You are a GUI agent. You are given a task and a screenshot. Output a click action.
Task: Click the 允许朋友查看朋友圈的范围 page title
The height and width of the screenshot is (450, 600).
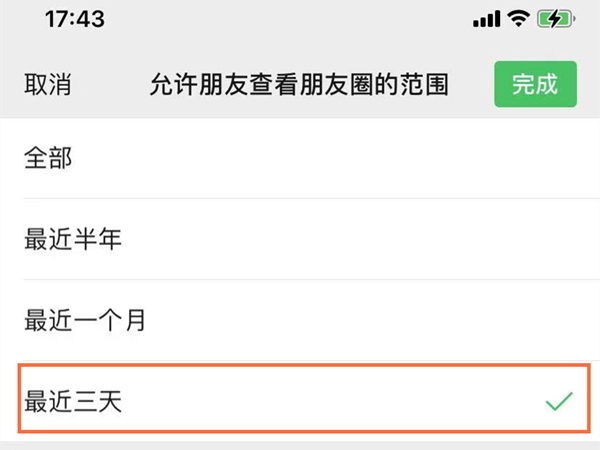pos(299,85)
